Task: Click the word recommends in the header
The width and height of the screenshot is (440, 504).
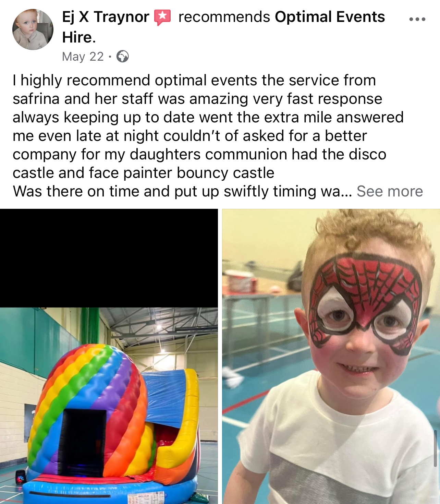Action: [x=224, y=17]
